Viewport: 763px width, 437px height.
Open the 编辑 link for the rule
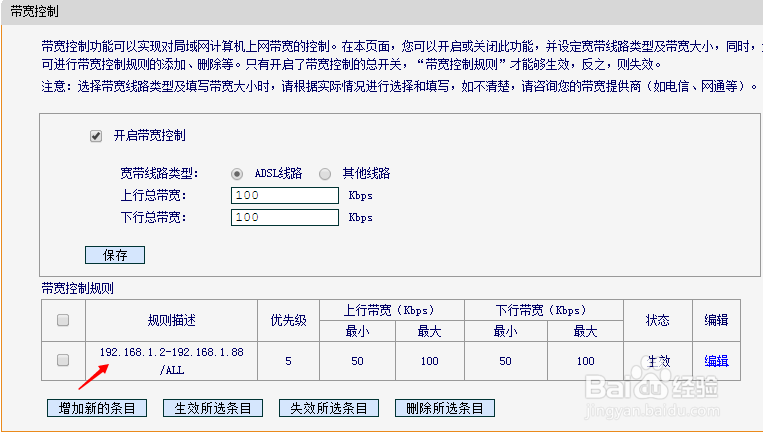click(716, 361)
